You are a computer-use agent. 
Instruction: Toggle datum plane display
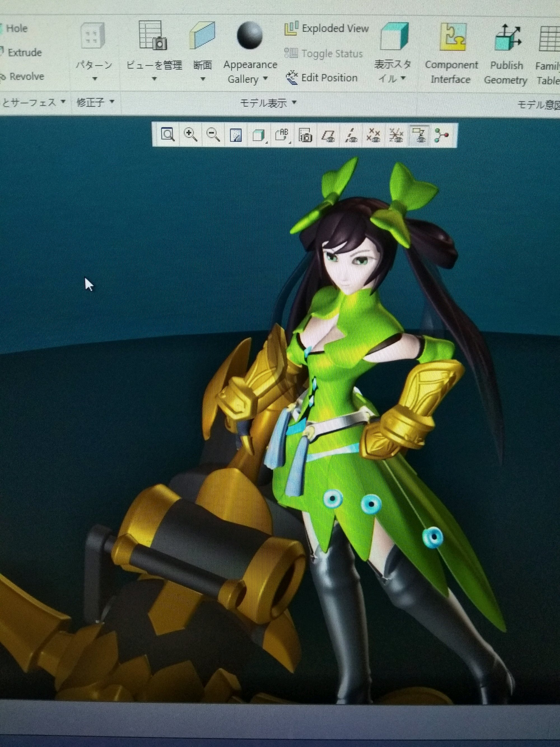click(x=328, y=136)
